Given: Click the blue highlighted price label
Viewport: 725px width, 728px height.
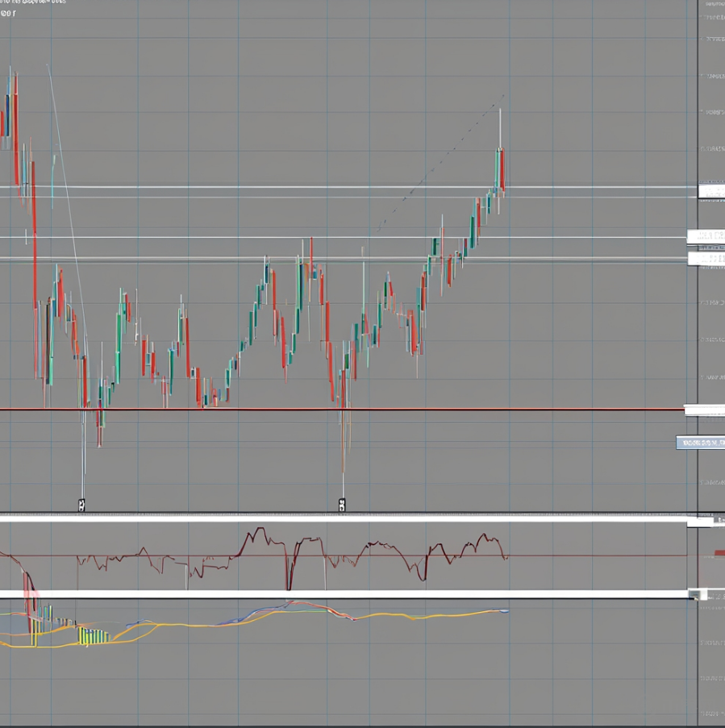Looking at the screenshot, I should (700, 442).
